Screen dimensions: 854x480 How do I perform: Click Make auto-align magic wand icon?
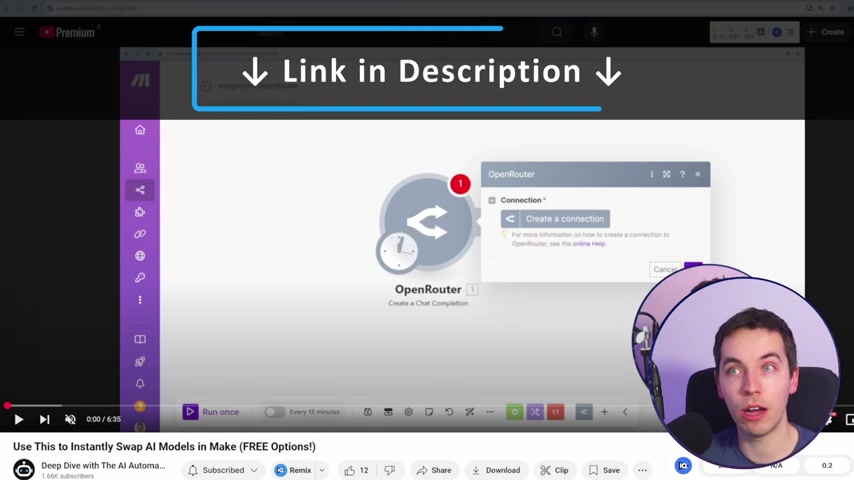pos(469,412)
